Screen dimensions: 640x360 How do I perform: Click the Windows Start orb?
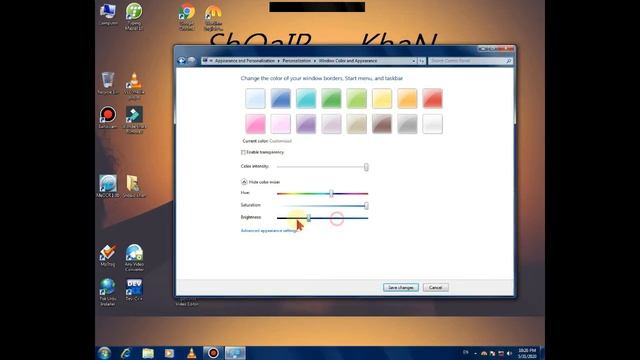click(104, 353)
